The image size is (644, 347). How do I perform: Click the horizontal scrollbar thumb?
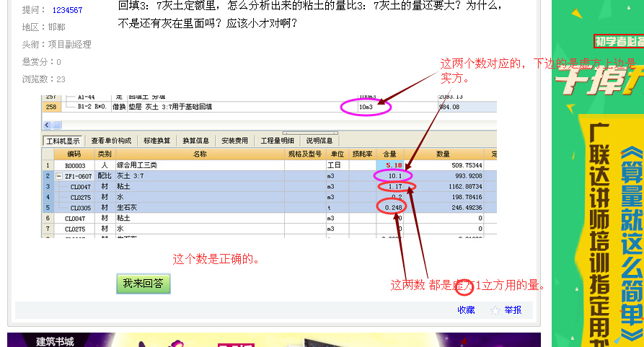[x=57, y=125]
